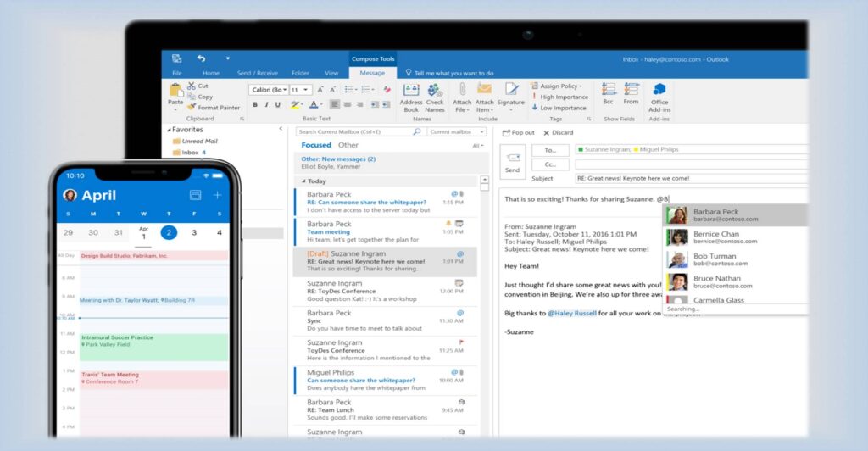Pop out the reply window
The height and width of the screenshot is (451, 868).
[518, 133]
